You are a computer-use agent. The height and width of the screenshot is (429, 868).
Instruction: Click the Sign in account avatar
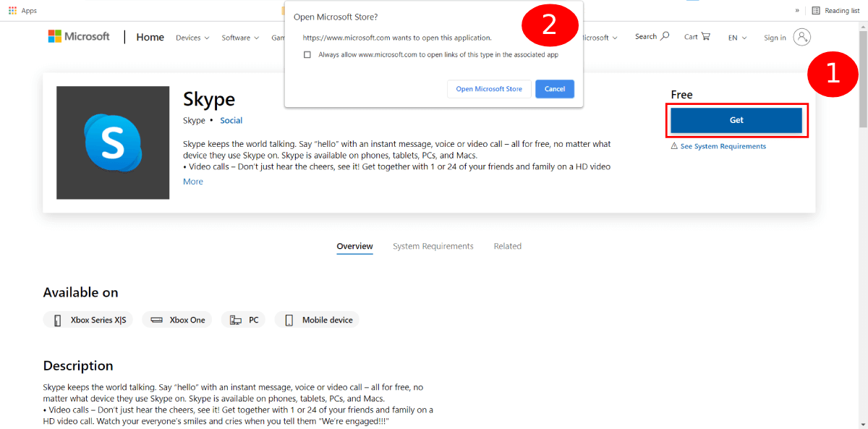pos(801,37)
